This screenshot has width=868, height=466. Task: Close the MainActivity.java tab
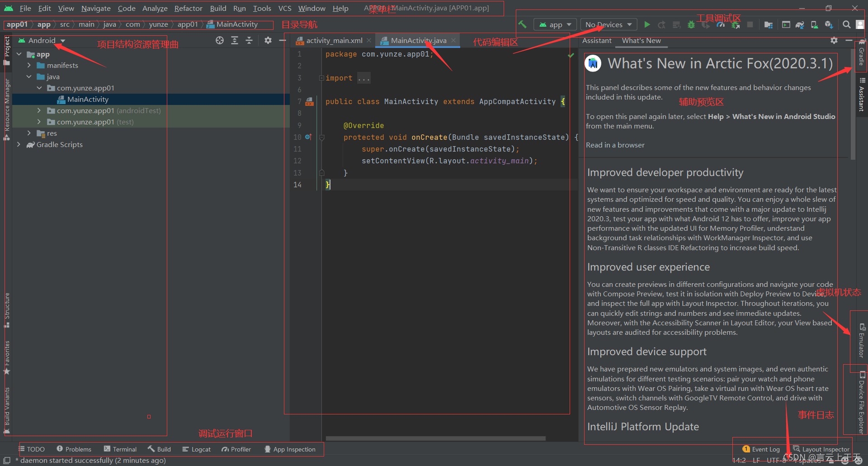coord(453,40)
